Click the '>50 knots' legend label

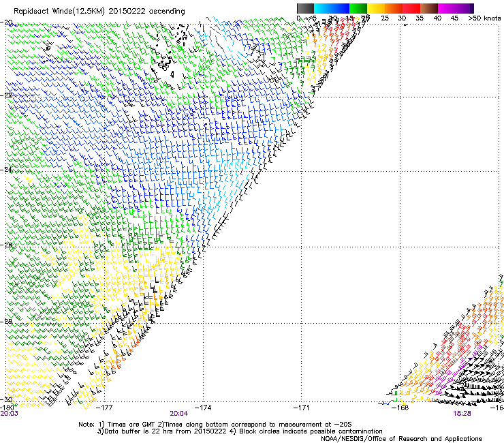[x=484, y=18]
